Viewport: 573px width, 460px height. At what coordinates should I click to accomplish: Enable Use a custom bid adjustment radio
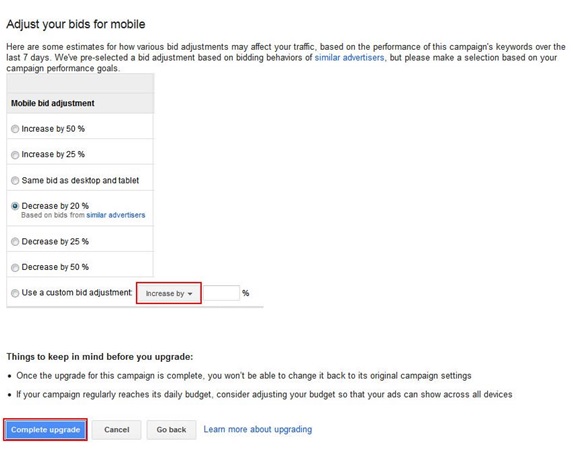(15, 293)
